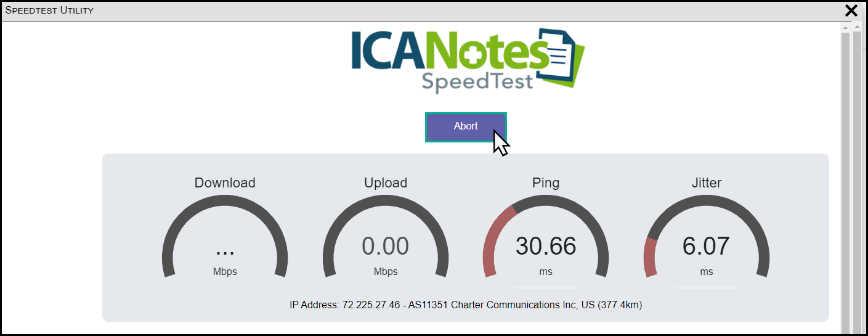868x336 pixels.
Task: Click the inner vertical scrollbar thumb
Action: [x=845, y=185]
